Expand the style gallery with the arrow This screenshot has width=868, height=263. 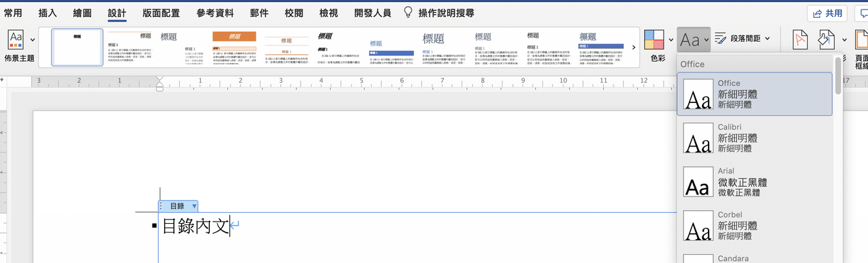click(634, 47)
